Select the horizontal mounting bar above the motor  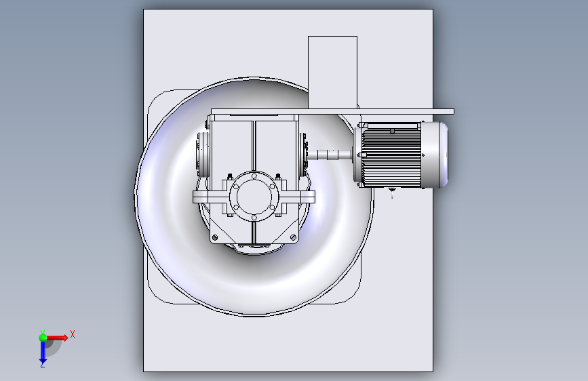(332, 111)
